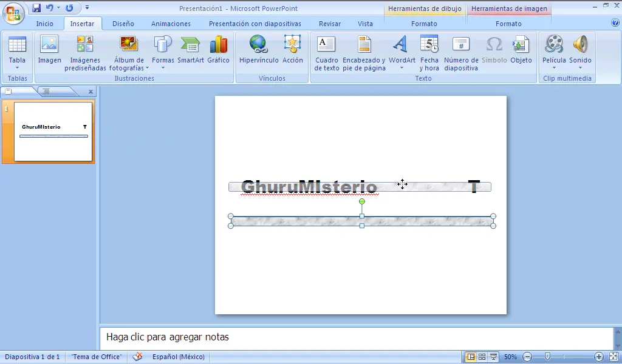Save the presentation with the floppy disk icon
Image resolution: width=622 pixels, height=364 pixels.
pyautogui.click(x=36, y=7)
